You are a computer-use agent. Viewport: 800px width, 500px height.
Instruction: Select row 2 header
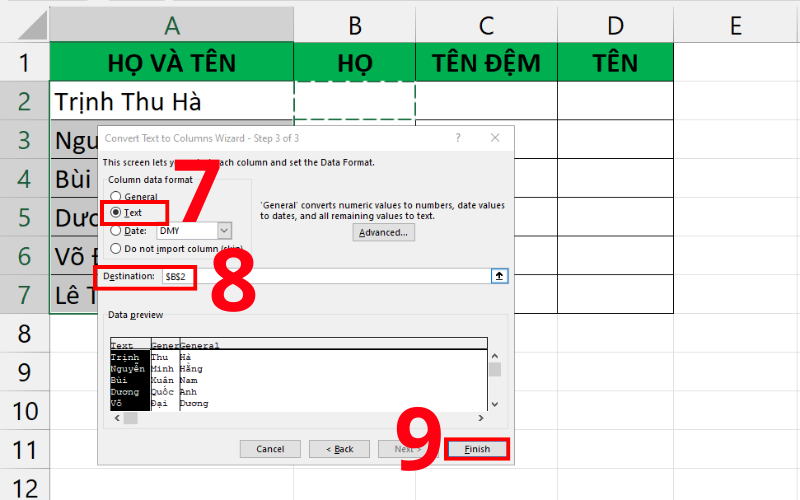coord(24,101)
